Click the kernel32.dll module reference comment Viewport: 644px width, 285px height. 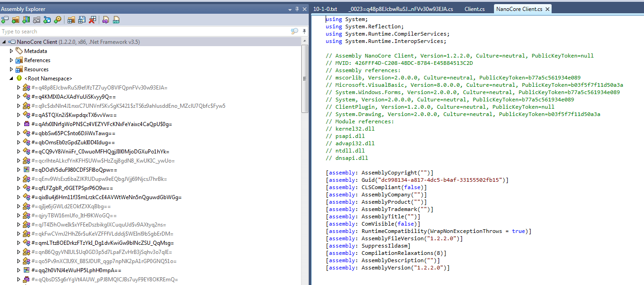pos(350,129)
